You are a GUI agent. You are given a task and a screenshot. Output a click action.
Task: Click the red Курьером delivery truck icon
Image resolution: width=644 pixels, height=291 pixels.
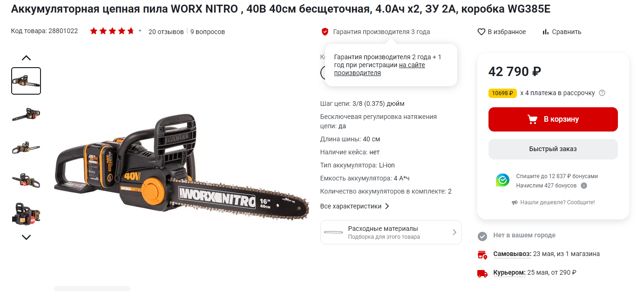coord(482,273)
